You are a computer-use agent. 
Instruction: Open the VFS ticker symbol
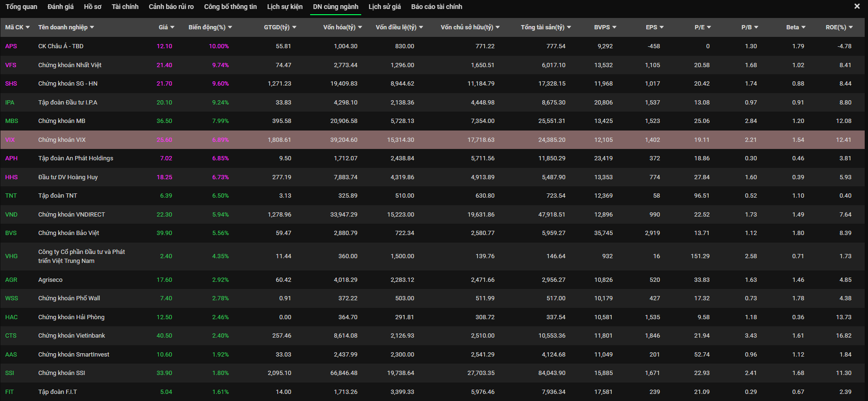pos(10,65)
